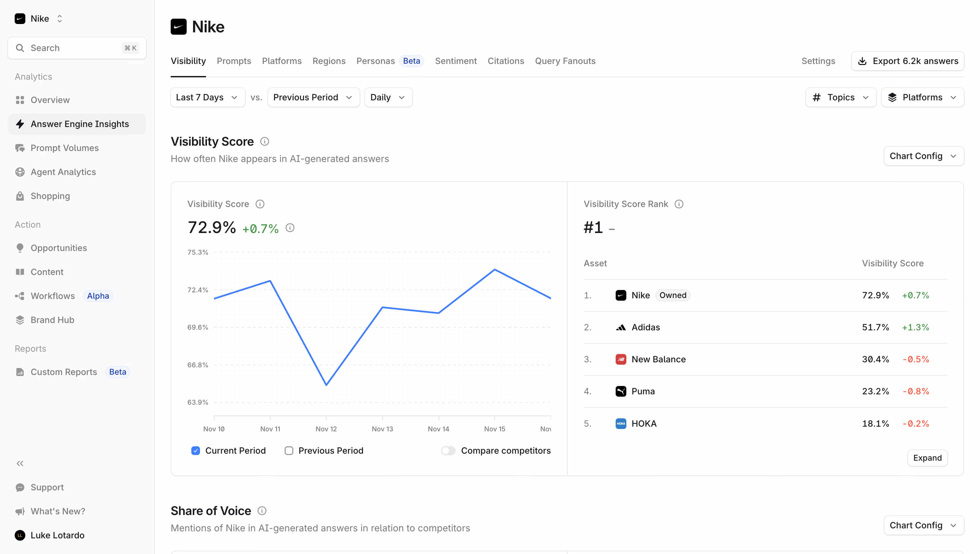
Task: Open the Topics filter dropdown
Action: [841, 97]
